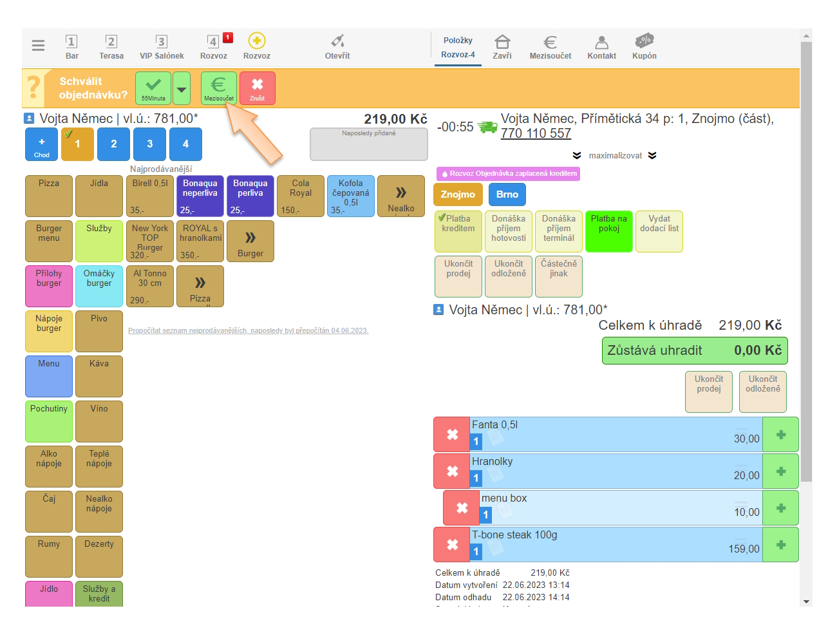Open the hamburger main menu
Screen dimensions: 837x644
click(38, 46)
